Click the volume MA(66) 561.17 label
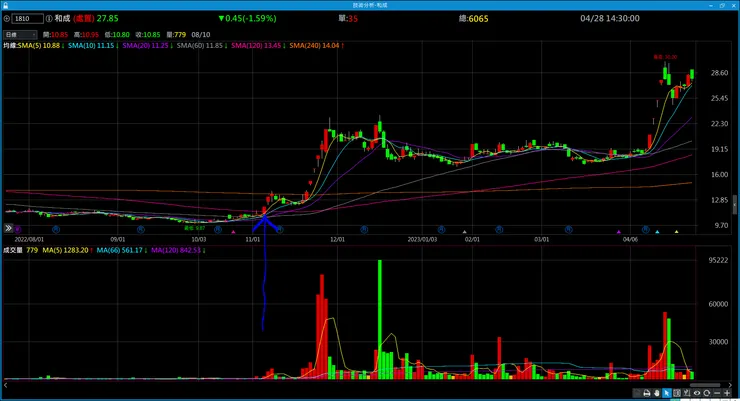The image size is (740, 401). (x=121, y=250)
